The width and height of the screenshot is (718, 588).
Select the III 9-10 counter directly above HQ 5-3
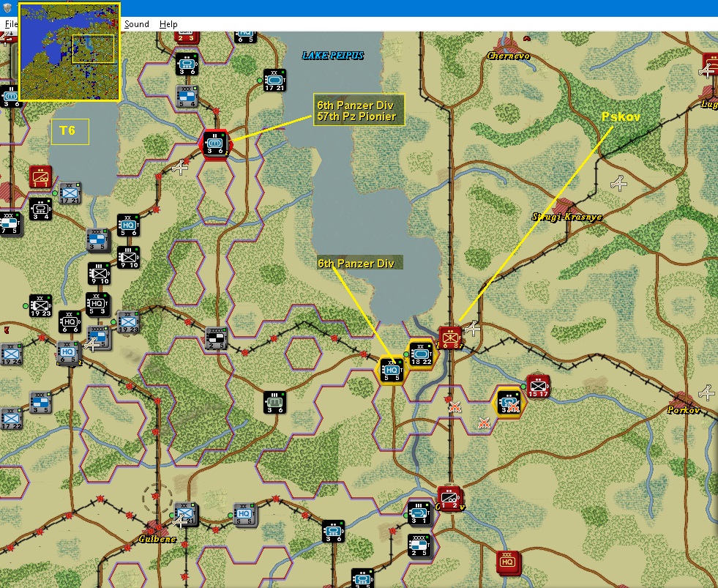[100, 274]
